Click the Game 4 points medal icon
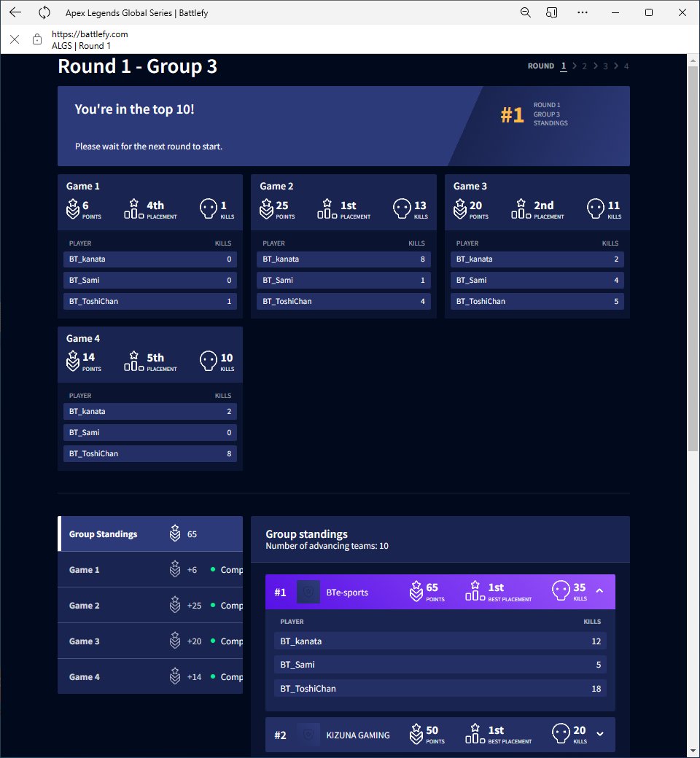This screenshot has height=758, width=700. tap(73, 361)
